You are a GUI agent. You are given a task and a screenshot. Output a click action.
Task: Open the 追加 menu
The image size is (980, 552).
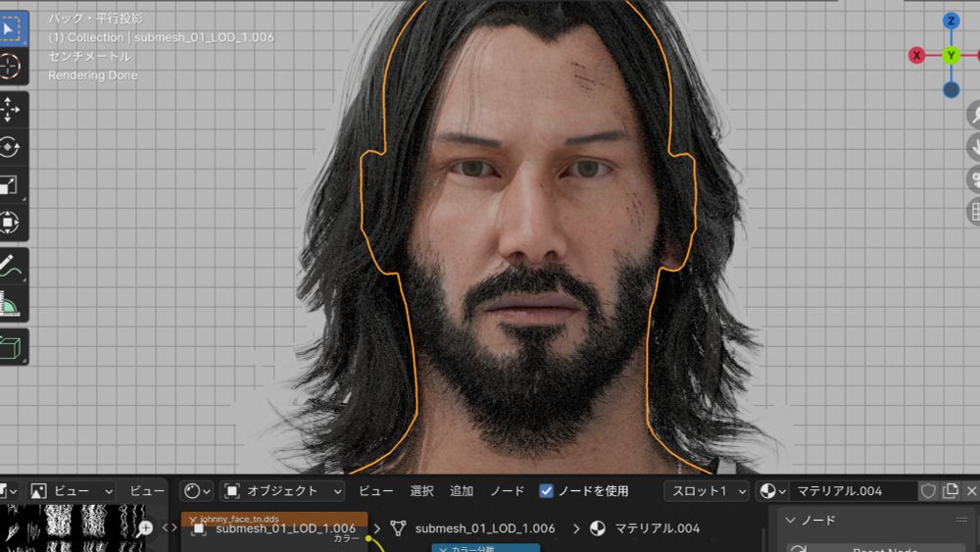coord(462,491)
